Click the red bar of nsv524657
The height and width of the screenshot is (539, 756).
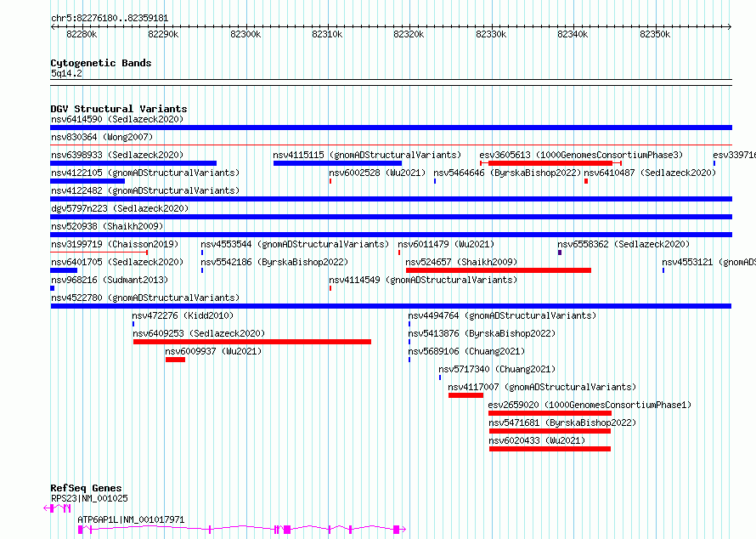(499, 270)
